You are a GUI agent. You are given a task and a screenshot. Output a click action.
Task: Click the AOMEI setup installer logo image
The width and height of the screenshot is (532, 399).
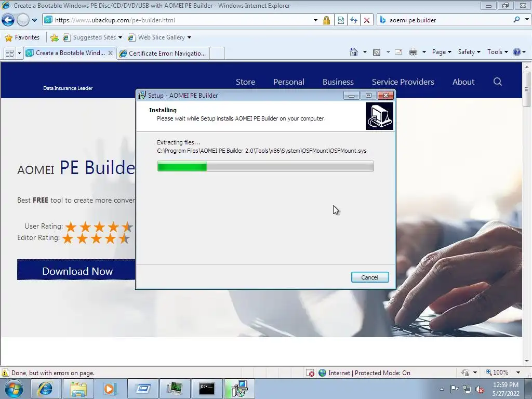[x=379, y=116]
